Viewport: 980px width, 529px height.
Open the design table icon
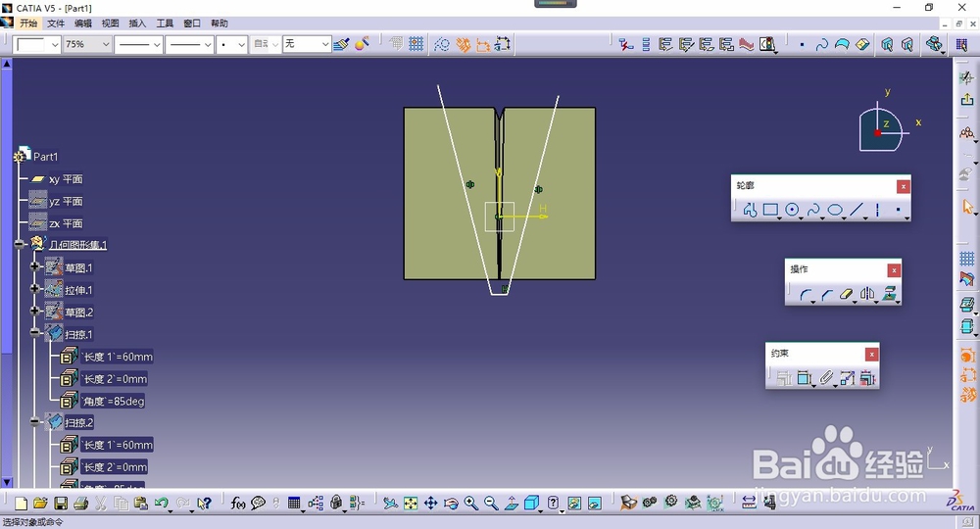pyautogui.click(x=294, y=503)
